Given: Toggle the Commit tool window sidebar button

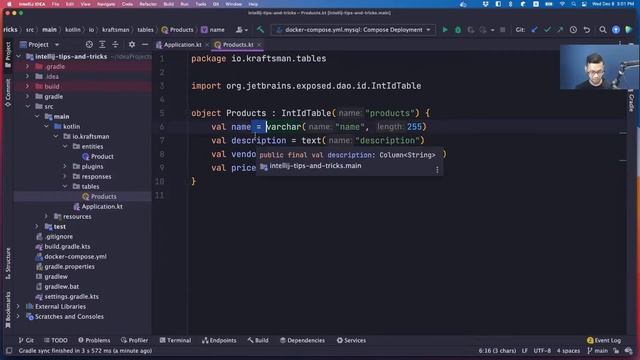Looking at the screenshot, I should [x=8, y=93].
